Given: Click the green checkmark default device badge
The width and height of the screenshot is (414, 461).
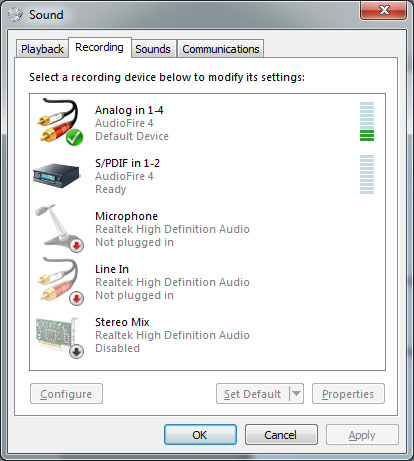Looking at the screenshot, I should pyautogui.click(x=74, y=138).
